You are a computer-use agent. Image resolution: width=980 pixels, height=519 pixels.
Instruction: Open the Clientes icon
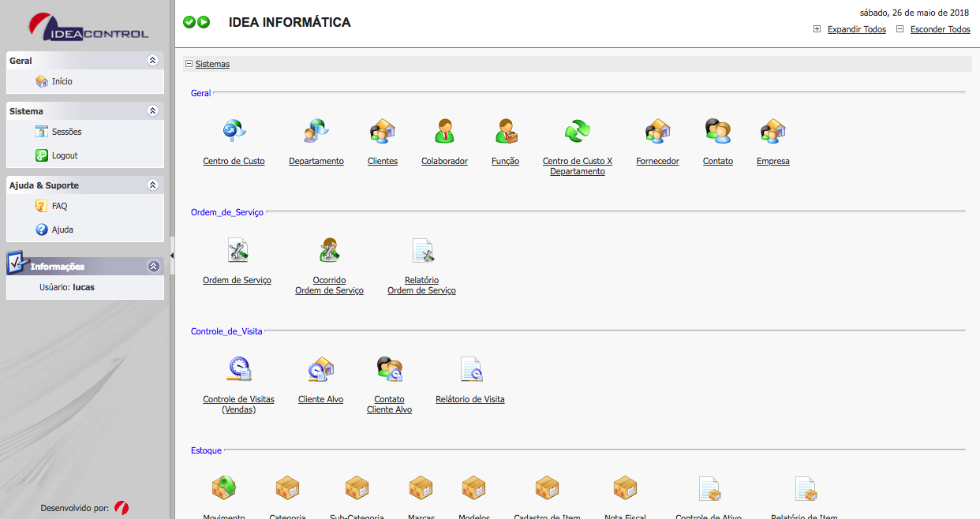[x=383, y=130]
